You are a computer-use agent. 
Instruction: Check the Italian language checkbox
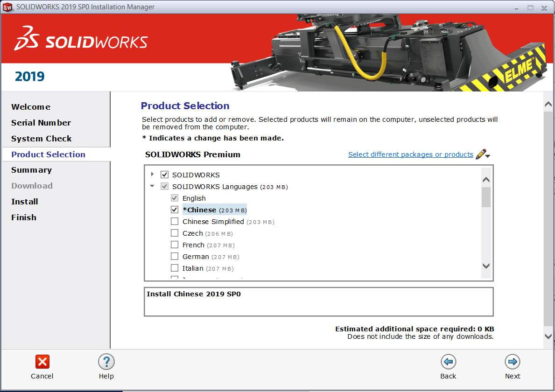175,268
